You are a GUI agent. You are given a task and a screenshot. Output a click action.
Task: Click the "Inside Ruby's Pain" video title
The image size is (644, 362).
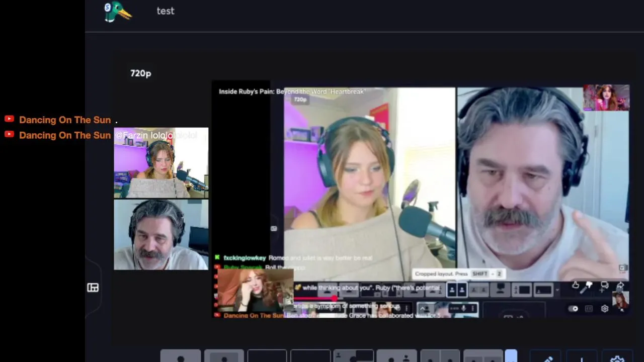tap(292, 92)
